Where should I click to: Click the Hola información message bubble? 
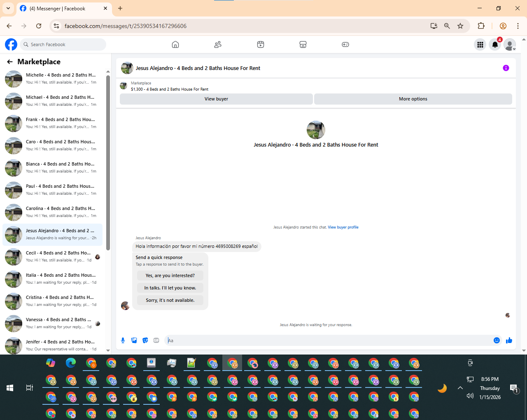pyautogui.click(x=196, y=246)
